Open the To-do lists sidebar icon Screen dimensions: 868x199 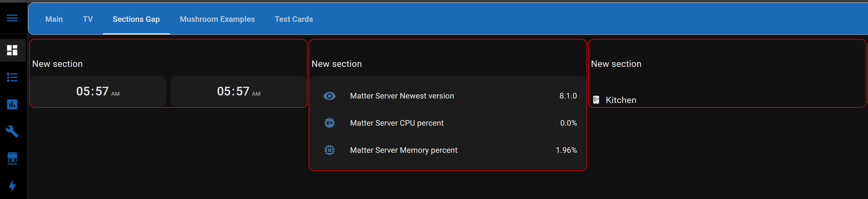coord(12,78)
